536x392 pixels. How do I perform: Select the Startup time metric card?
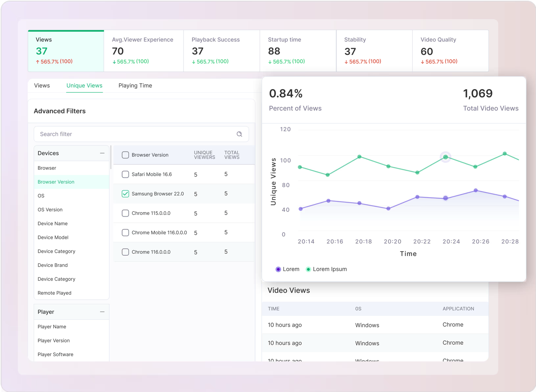298,51
